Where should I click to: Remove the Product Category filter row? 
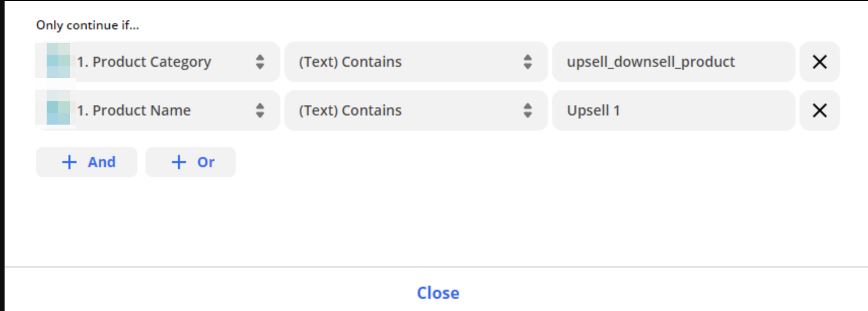point(819,62)
